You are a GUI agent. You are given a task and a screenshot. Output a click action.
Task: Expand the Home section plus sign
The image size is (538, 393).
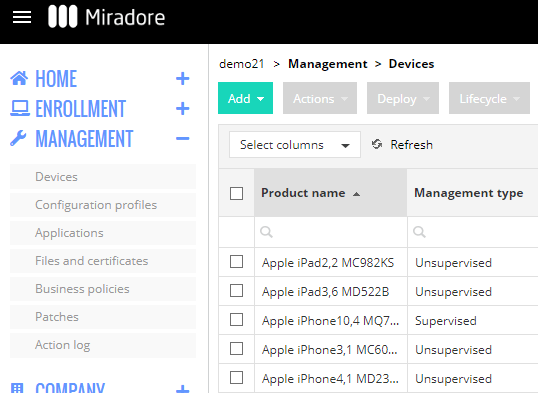tap(183, 79)
